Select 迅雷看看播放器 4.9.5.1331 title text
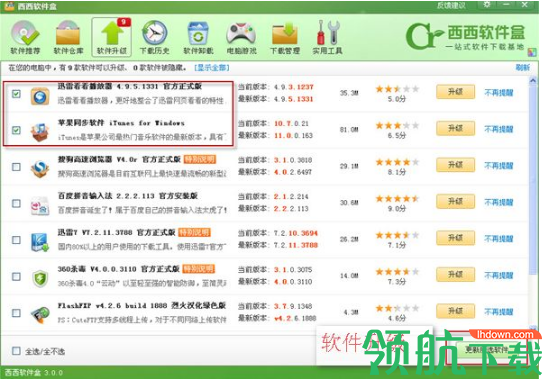 pos(130,86)
